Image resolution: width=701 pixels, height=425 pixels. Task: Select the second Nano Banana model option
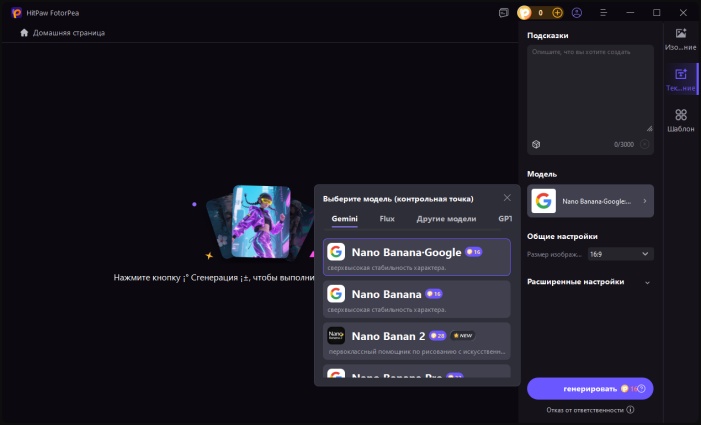pos(417,298)
